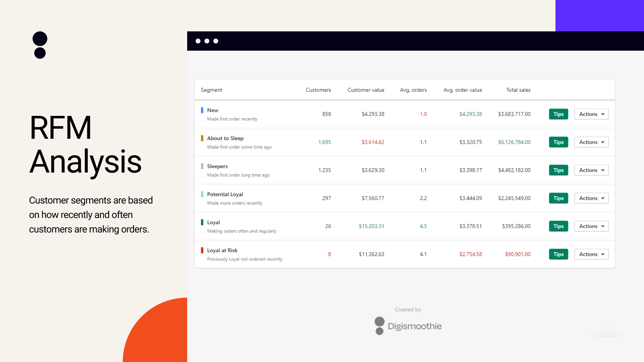Image resolution: width=644 pixels, height=362 pixels.
Task: Click average order value $2,754.58
Action: (x=471, y=254)
